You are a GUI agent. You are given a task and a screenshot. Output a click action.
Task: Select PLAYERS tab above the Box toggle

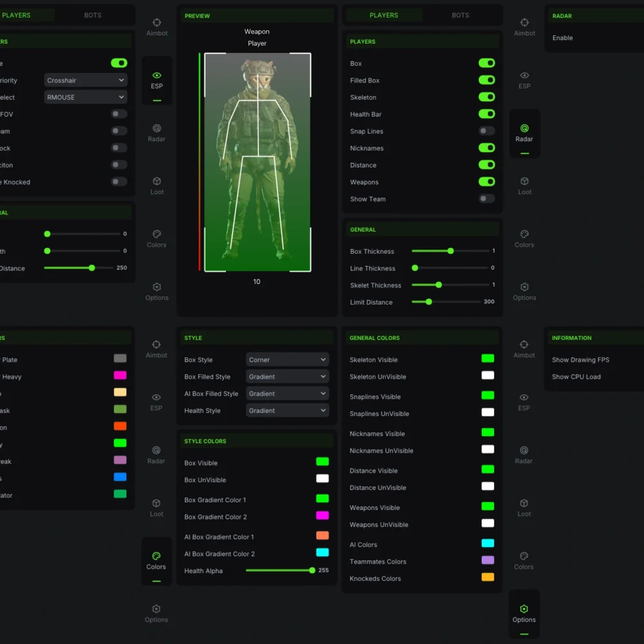point(384,15)
